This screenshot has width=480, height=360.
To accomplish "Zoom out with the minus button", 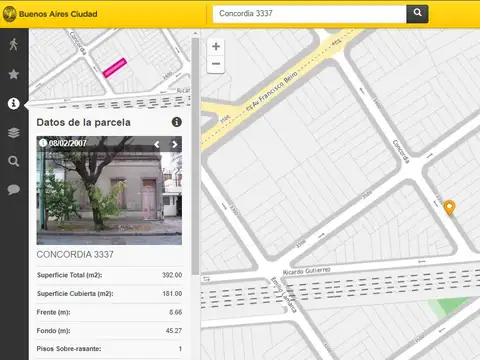I will tap(216, 64).
